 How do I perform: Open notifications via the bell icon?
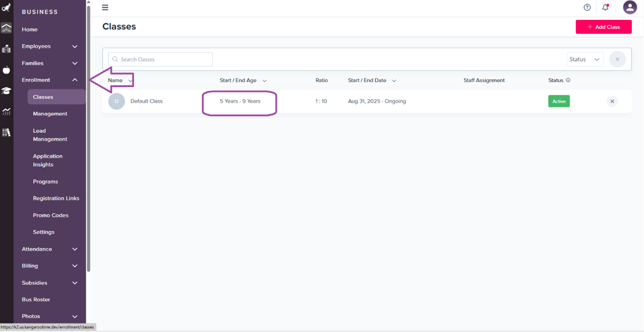[x=605, y=7]
